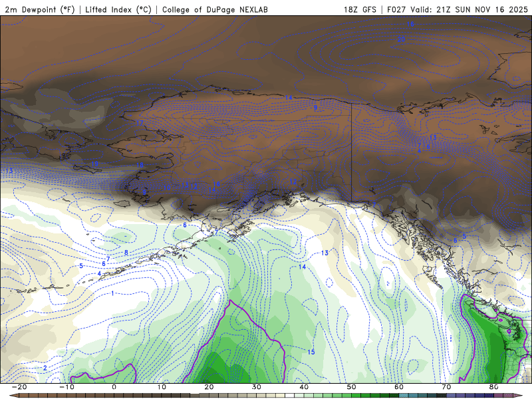Click the contour label "17" on the map
Image resolution: width=532 pixels, height=399 pixels.
click(x=140, y=123)
